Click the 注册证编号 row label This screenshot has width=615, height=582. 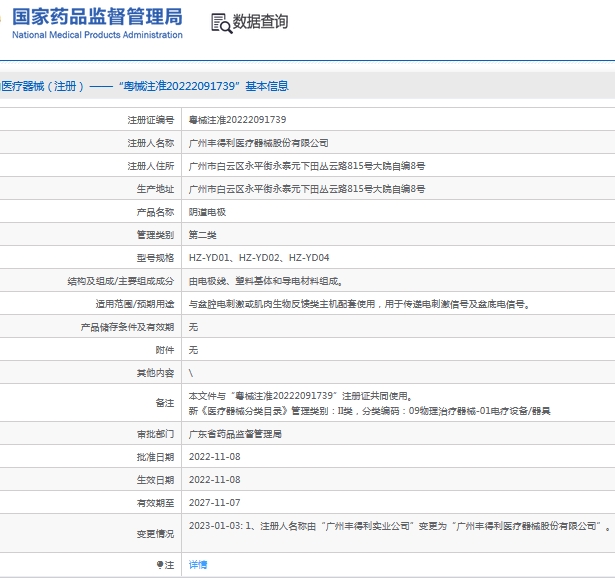pyautogui.click(x=151, y=120)
